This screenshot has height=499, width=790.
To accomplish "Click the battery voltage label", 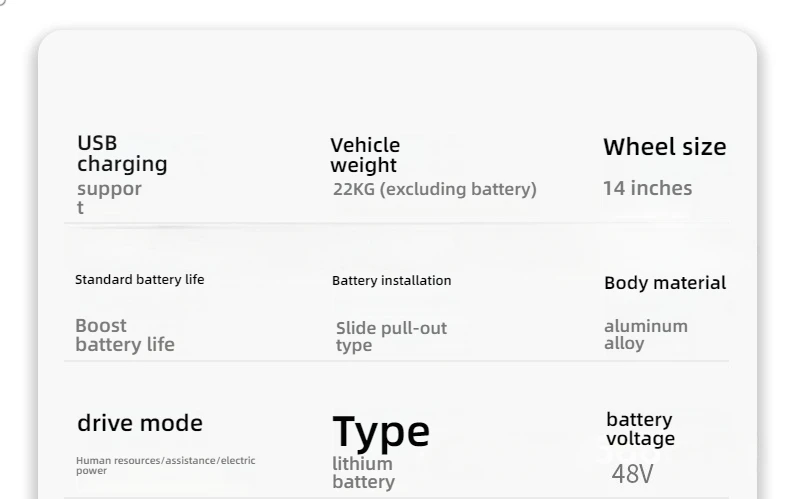I will (640, 429).
